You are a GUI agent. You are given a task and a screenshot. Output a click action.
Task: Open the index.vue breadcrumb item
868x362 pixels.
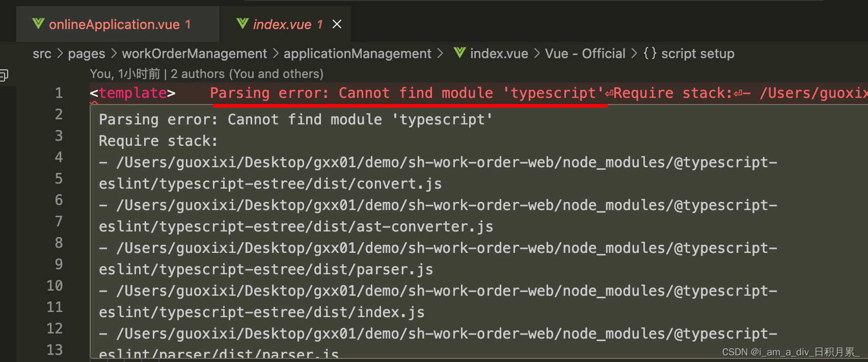click(499, 54)
